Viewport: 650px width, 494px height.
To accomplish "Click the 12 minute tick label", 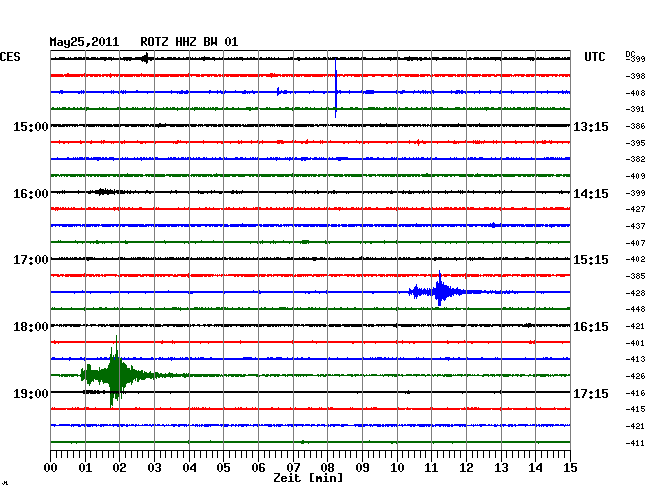I will (x=466, y=468).
